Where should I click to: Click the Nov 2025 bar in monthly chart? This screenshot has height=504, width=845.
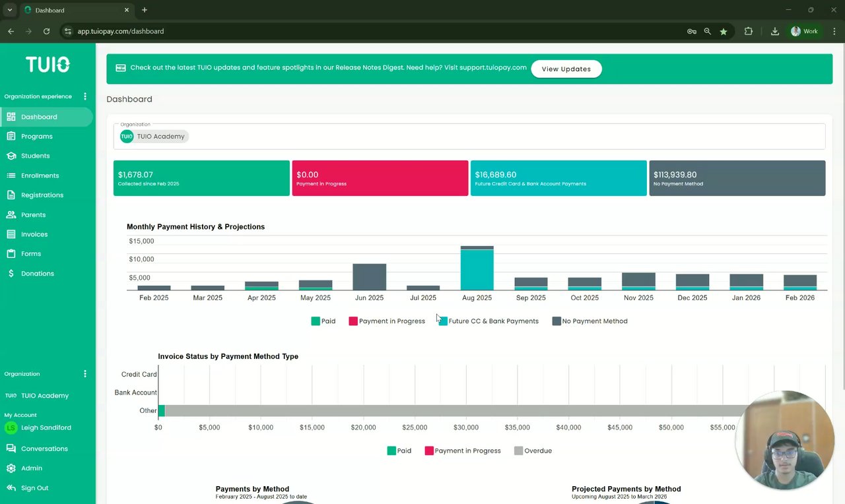tap(639, 282)
